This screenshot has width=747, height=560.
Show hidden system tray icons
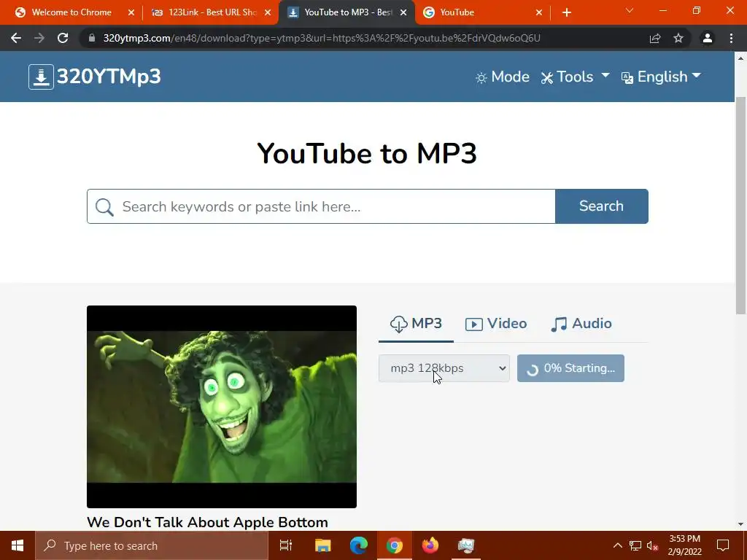pyautogui.click(x=617, y=545)
